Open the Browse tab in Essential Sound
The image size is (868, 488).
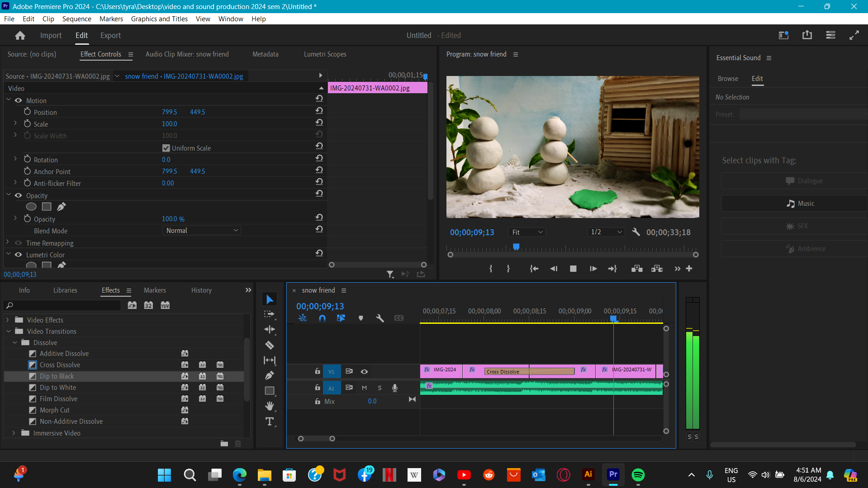(x=728, y=78)
